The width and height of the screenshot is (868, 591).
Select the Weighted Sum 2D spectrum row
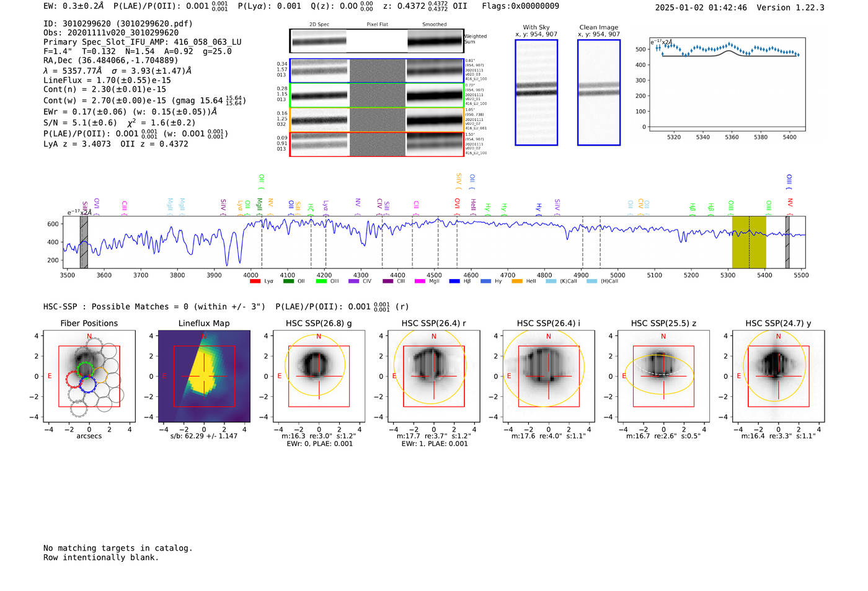pos(376,41)
